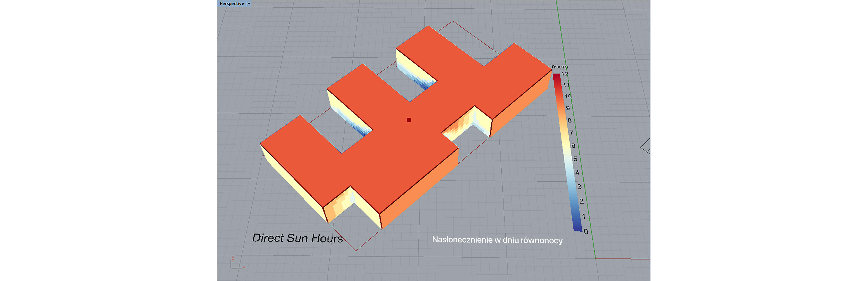Click the legend value 12
The image size is (868, 281).
click(x=565, y=74)
